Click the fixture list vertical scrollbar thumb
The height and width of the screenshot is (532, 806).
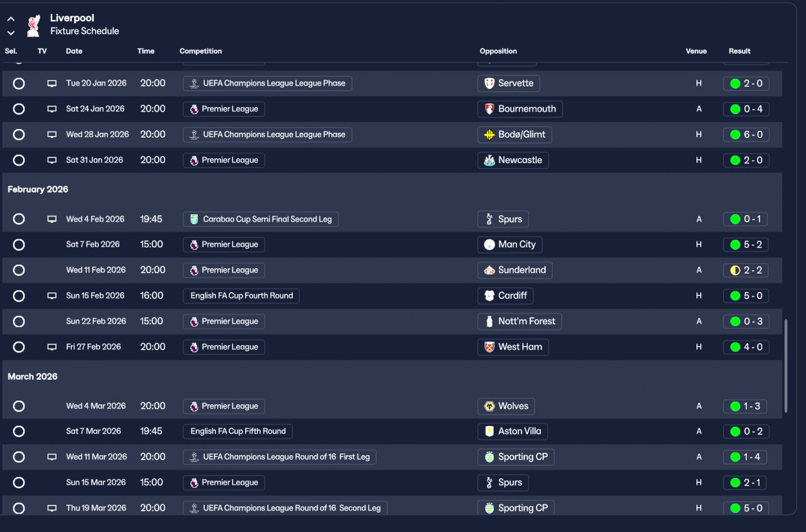785,366
